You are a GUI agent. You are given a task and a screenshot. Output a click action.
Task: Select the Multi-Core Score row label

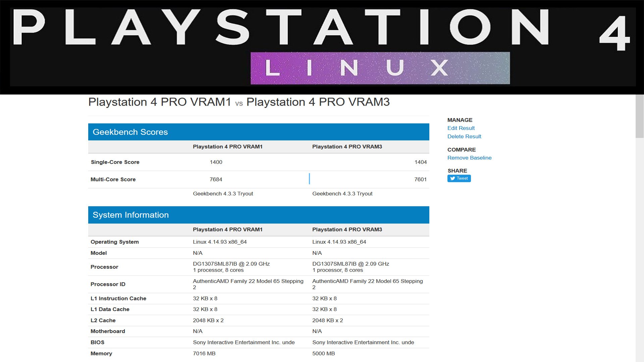coord(113,180)
